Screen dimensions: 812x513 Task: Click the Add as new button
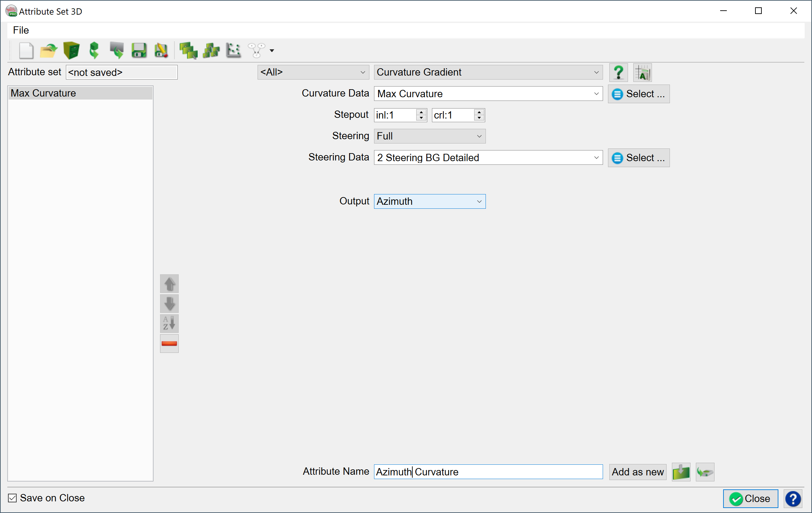[x=638, y=471]
